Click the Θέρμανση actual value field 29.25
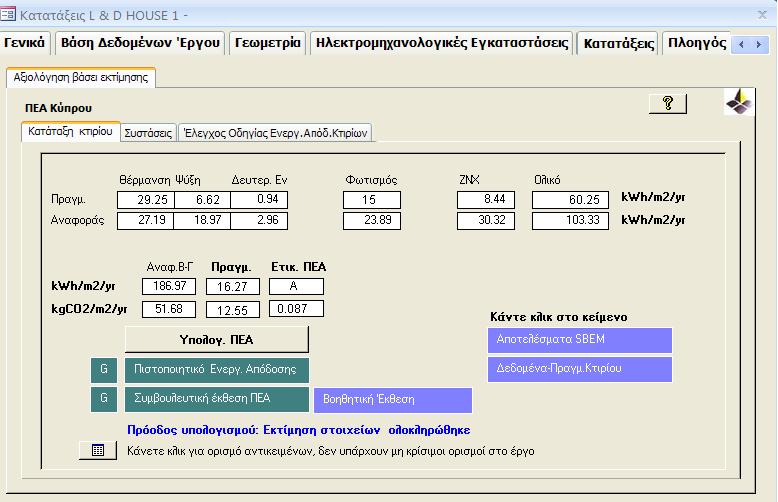Viewport: 778px width, 502px height. [146, 200]
